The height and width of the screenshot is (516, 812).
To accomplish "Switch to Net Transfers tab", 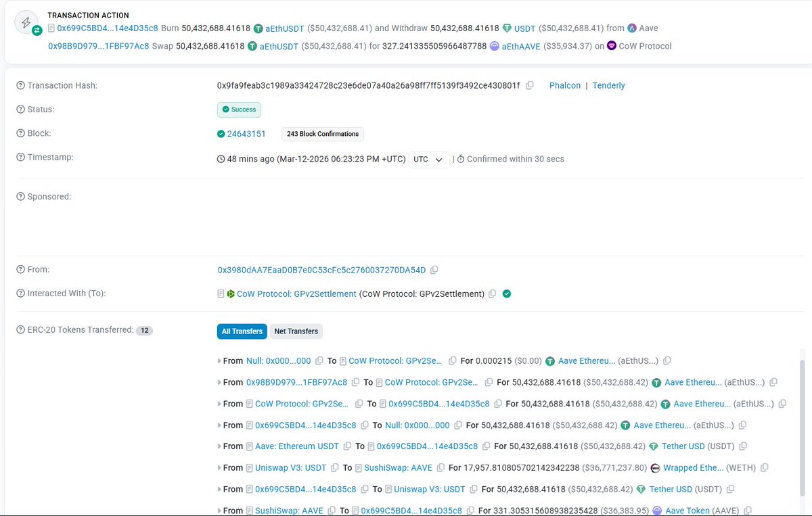I will click(x=296, y=331).
